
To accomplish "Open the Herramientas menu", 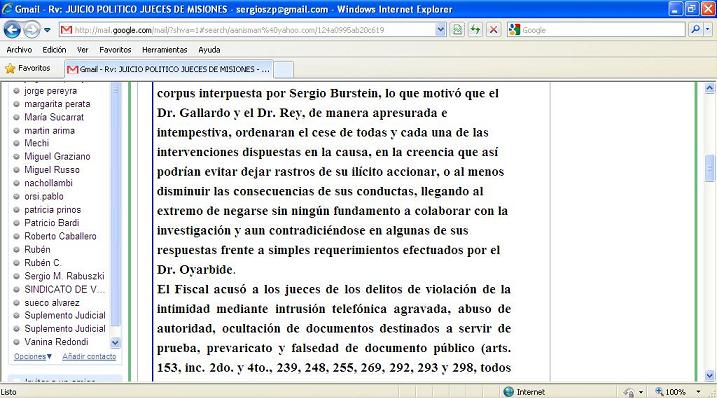I will click(165, 50).
